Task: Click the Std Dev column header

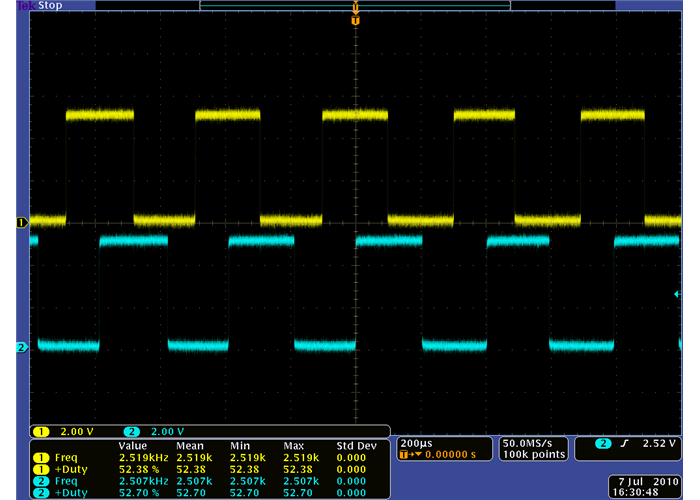Action: click(x=355, y=445)
